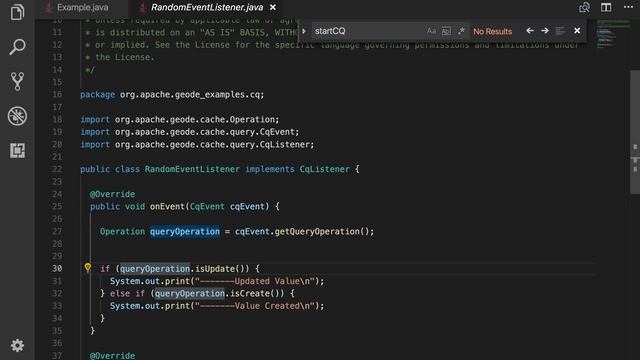This screenshot has height=360, width=640.
Task: Click the highlighted queryOperation on line 27
Action: pos(184,231)
